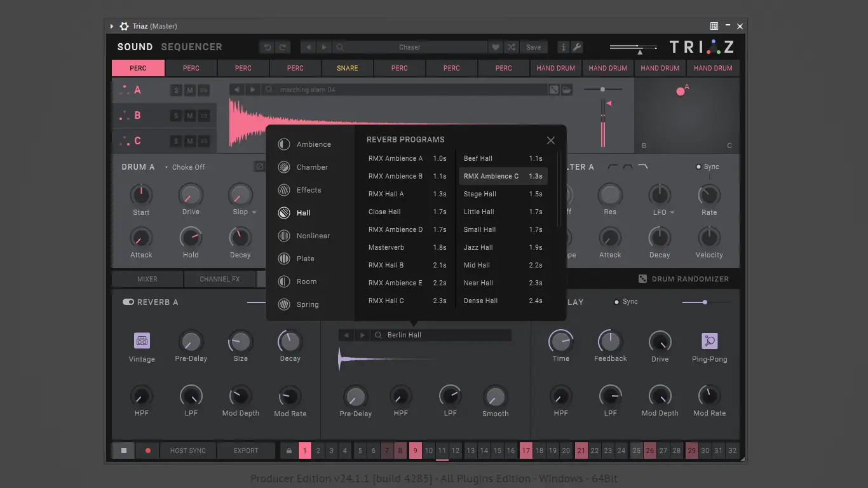Image resolution: width=868 pixels, height=488 pixels.
Task: Click the shuffle preset icon beside Save
Action: 512,47
